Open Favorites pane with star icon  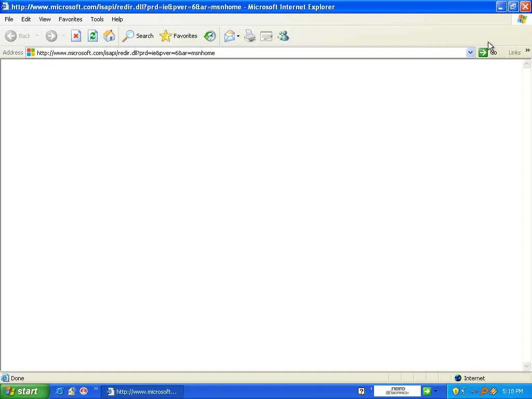[x=179, y=36]
